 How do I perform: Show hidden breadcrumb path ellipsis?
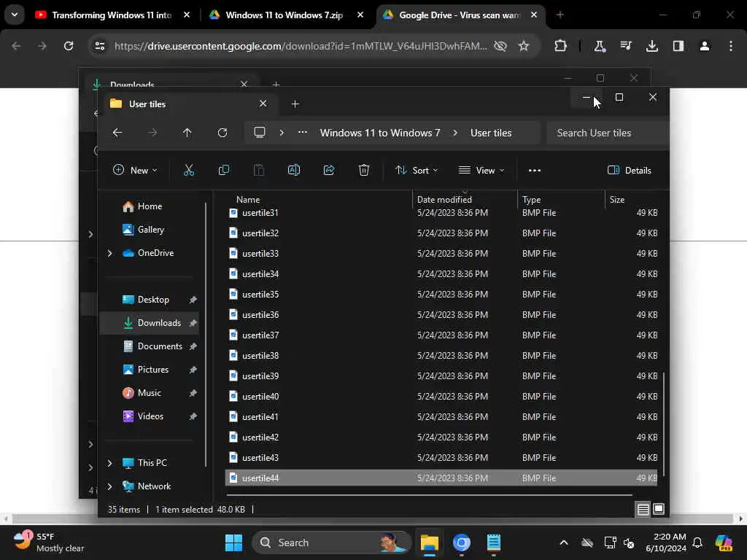[x=303, y=133]
